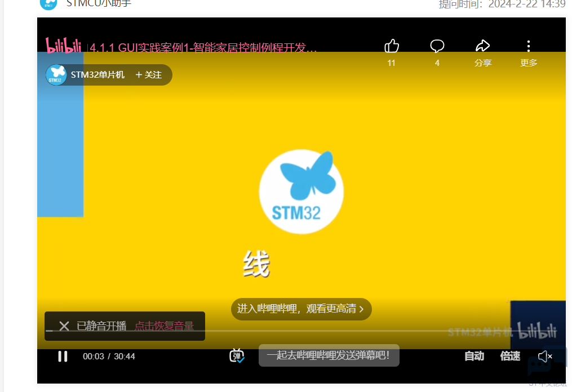Seek on the video progress bar
The width and height of the screenshot is (572, 392).
[x=301, y=331]
